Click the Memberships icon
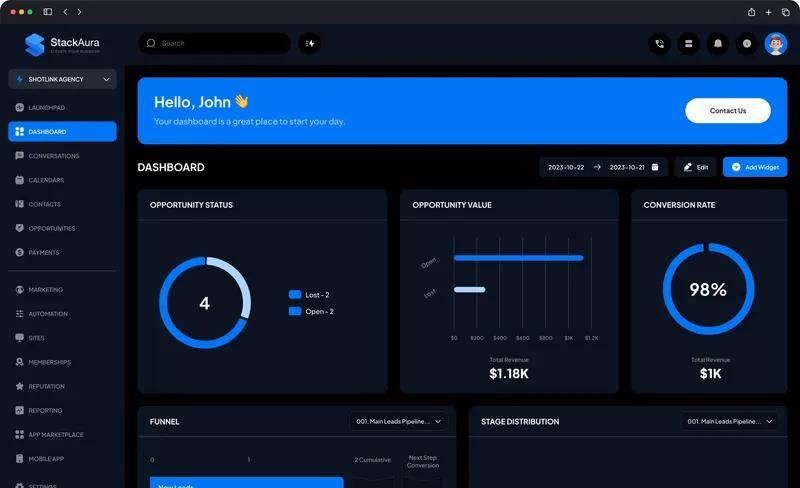Screen dimensions: 800x488 coord(19,362)
